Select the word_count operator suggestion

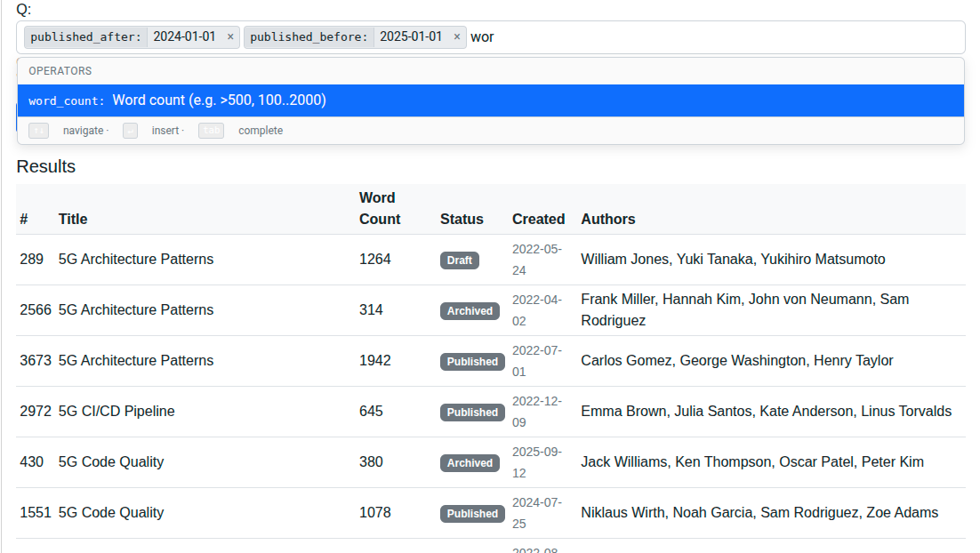[x=491, y=100]
